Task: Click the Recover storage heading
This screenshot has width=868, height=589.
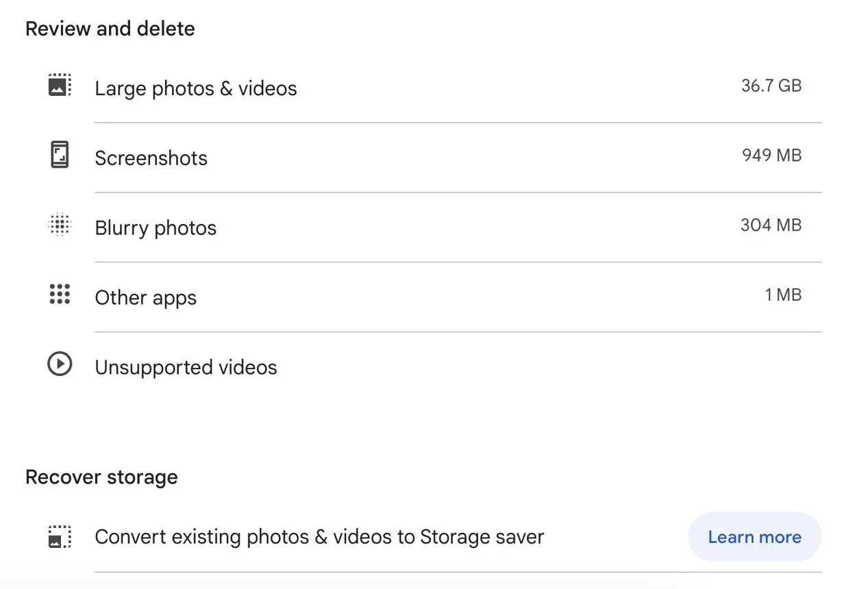Action: pyautogui.click(x=101, y=477)
